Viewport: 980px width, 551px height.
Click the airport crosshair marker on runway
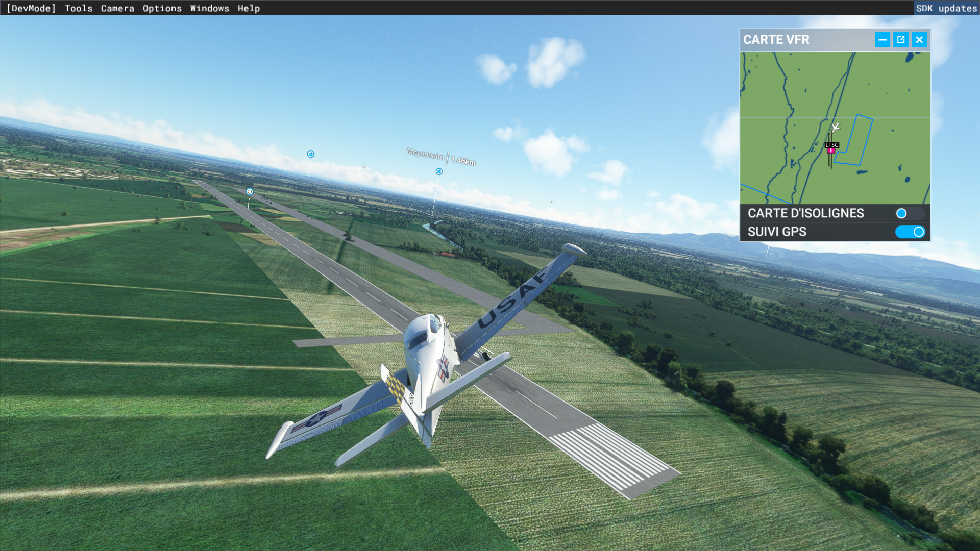(x=250, y=192)
